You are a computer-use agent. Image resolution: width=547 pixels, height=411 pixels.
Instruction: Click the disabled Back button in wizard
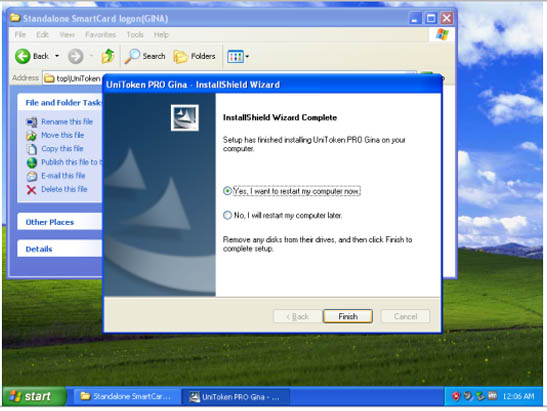coord(298,316)
